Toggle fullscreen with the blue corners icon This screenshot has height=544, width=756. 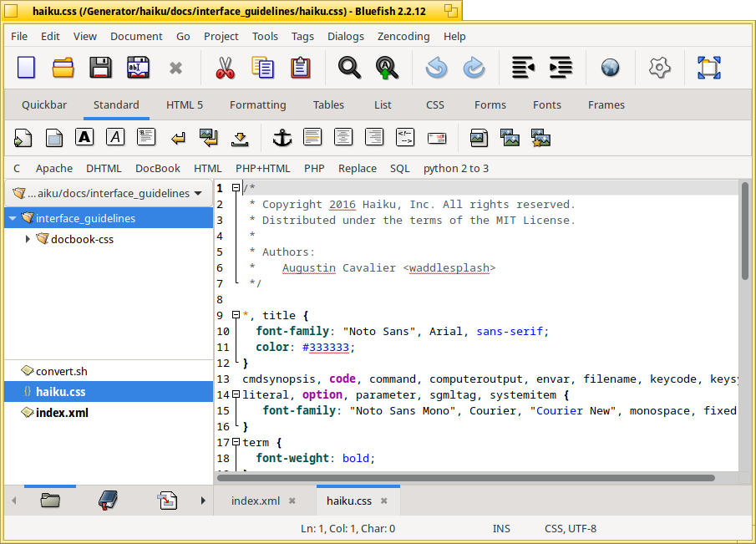[708, 68]
